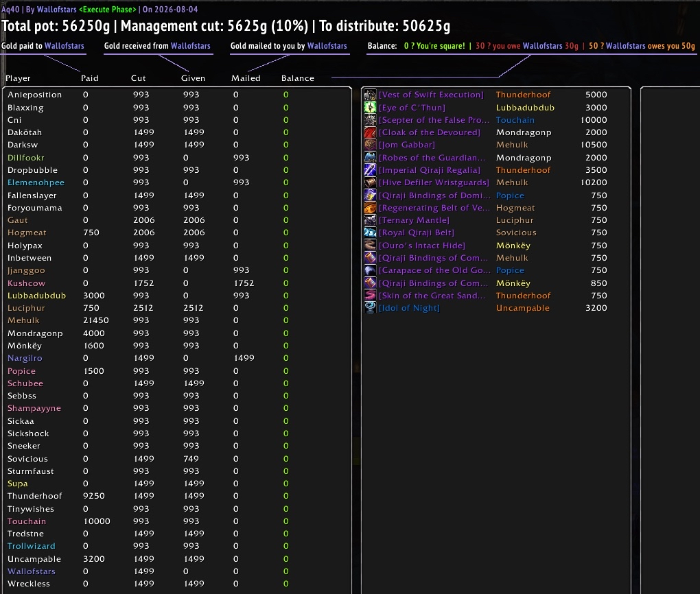
Task: Open the [Idol of Night] item link
Action: [x=410, y=308]
